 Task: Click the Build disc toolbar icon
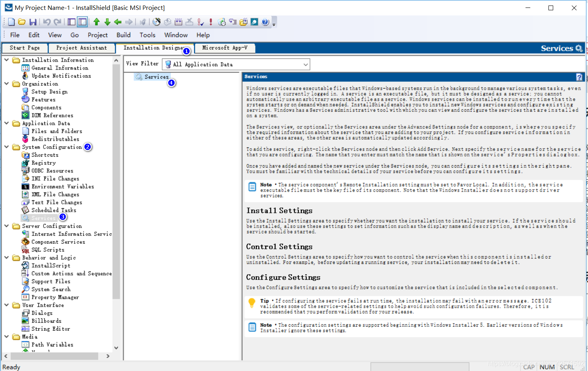click(157, 22)
